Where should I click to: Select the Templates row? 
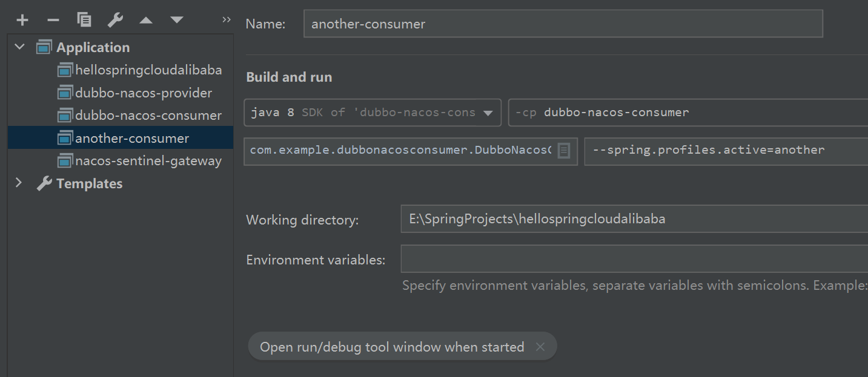[x=121, y=183]
